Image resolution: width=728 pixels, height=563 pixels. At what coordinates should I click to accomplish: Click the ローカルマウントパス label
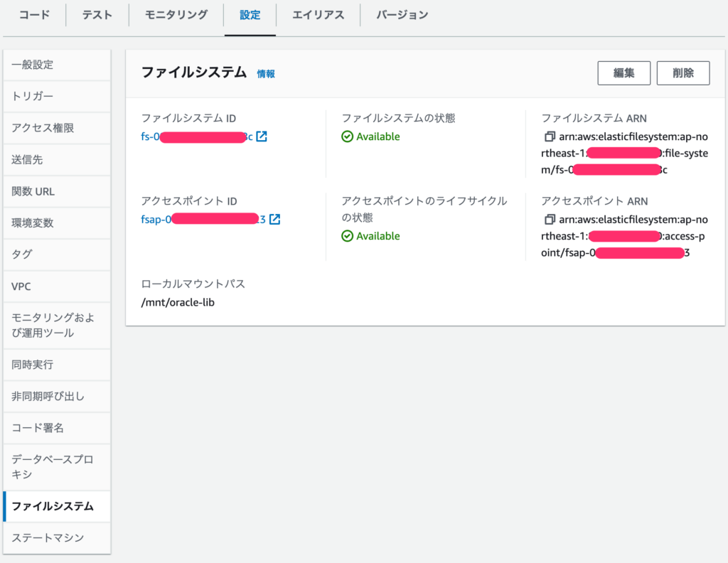click(x=193, y=284)
